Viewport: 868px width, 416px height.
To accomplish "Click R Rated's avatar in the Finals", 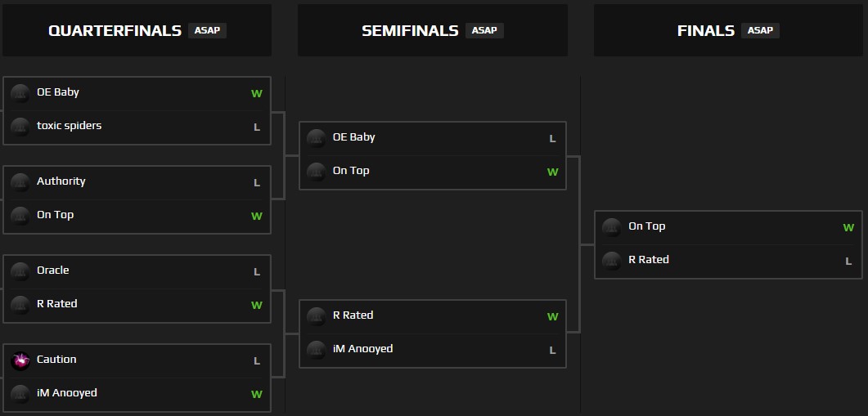I will point(612,261).
